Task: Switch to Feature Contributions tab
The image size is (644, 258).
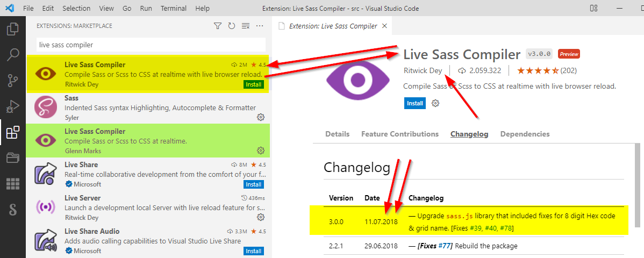Action: 400,134
